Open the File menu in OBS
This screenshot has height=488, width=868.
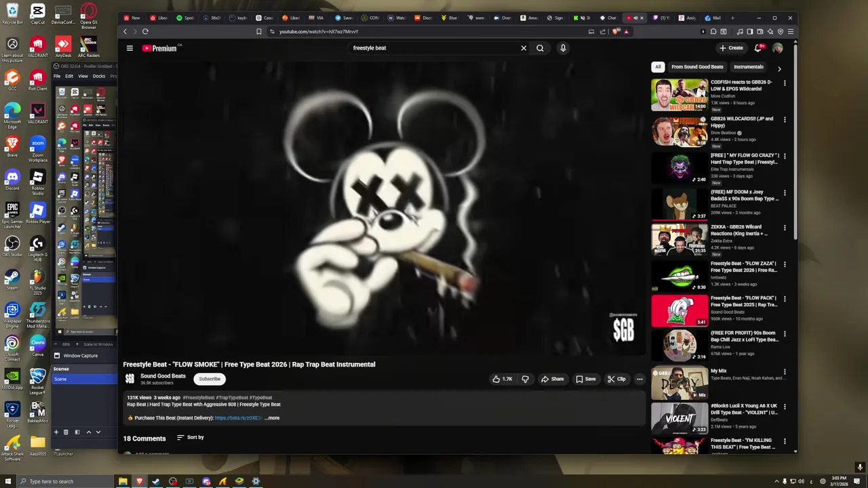57,76
